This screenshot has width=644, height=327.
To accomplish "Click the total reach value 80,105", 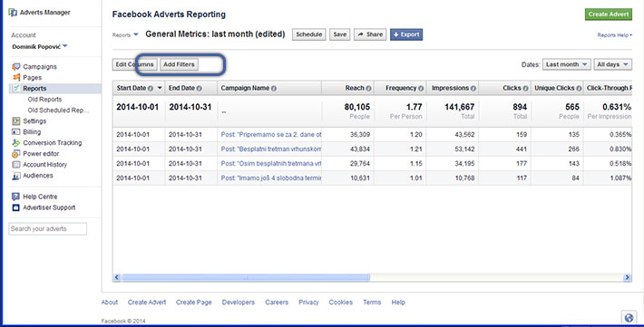I will click(356, 107).
